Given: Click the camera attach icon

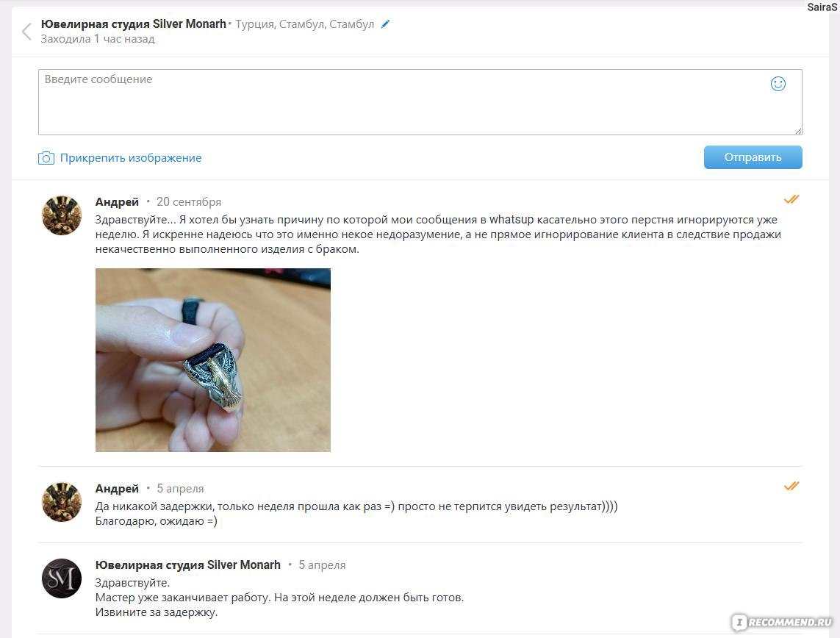Looking at the screenshot, I should tap(46, 158).
